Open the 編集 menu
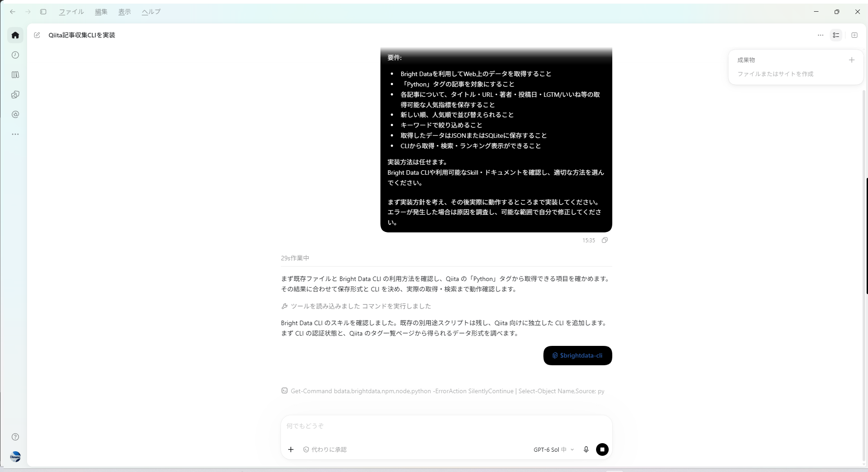This screenshot has height=472, width=868. (101, 12)
